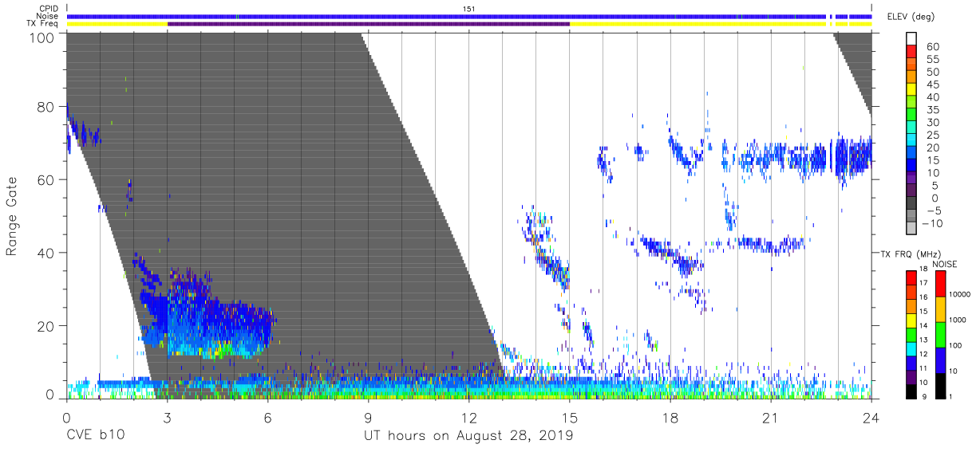Click the UT hours on August 28, 2019 title
This screenshot has height=452, width=980.
pyautogui.click(x=468, y=436)
